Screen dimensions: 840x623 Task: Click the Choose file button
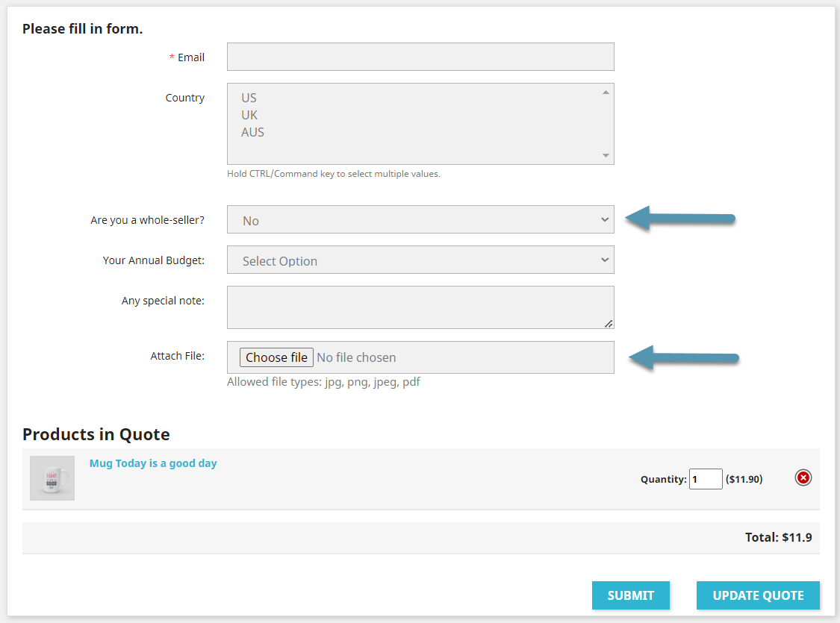[x=276, y=357]
